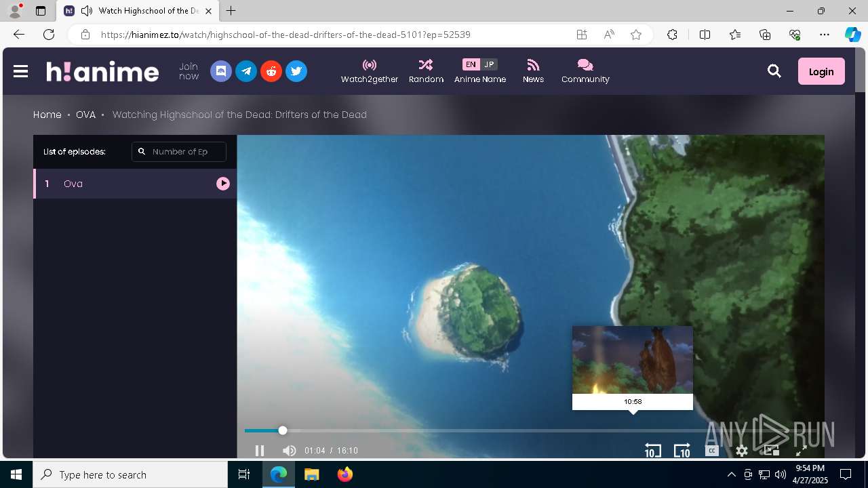Screen dimensions: 868x488
Task: Select episode 1 Ova in list
Action: (x=135, y=184)
